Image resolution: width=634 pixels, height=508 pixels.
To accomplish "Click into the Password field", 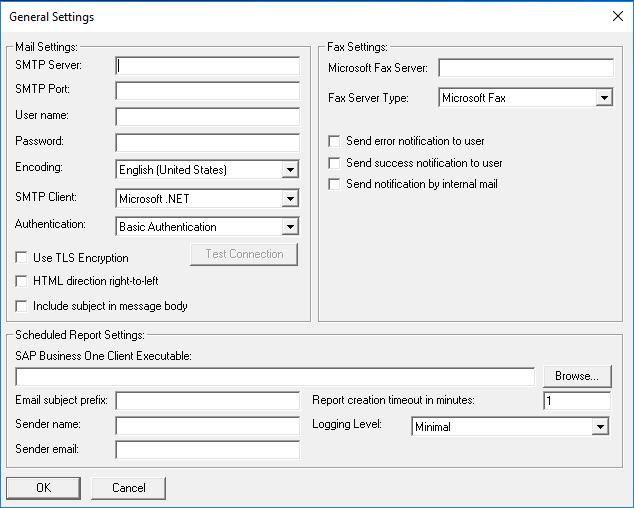I will coord(207,143).
